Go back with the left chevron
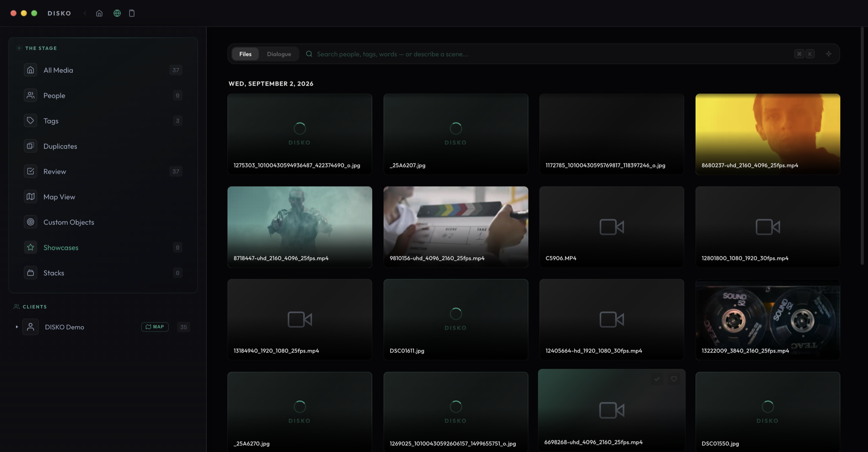The width and height of the screenshot is (868, 452). pos(85,13)
